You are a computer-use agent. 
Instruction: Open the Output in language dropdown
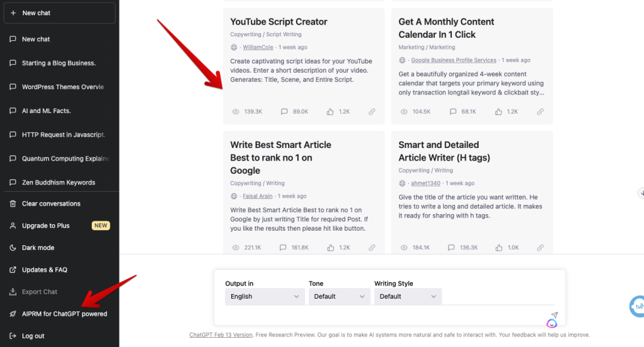point(264,297)
